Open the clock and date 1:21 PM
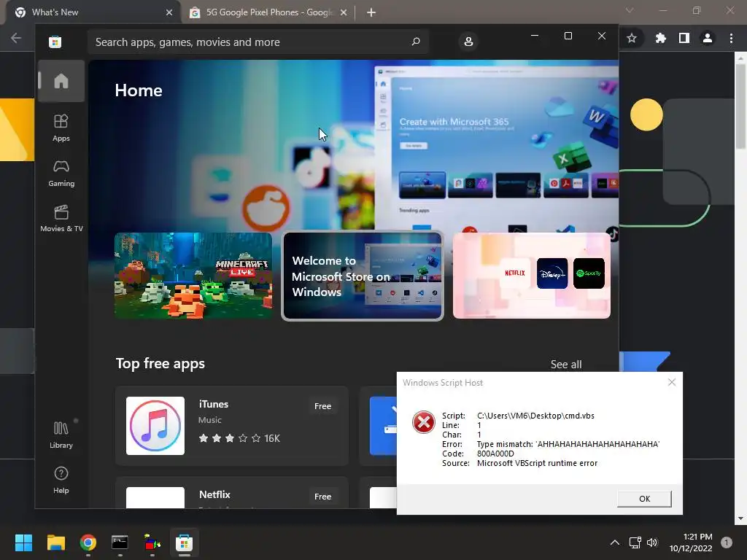The width and height of the screenshot is (747, 560). 690,542
